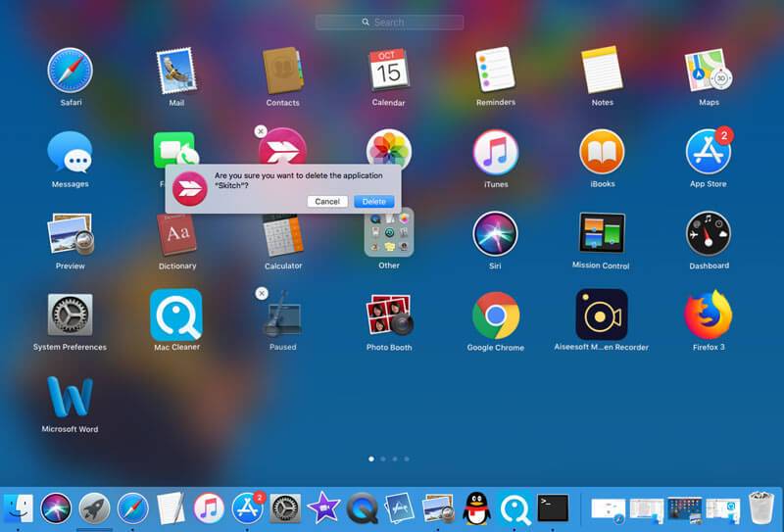Open the Safari app in Launchpad
The width and height of the screenshot is (784, 532).
pos(71,70)
